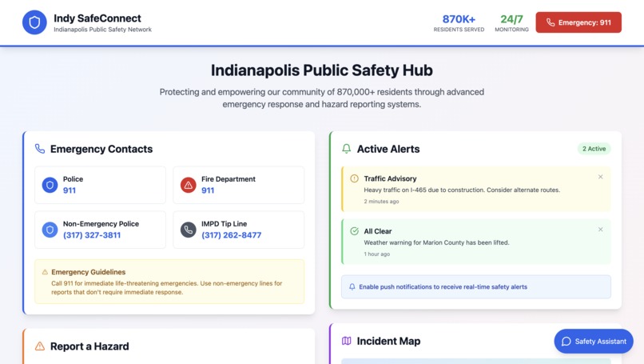Call Police 911 number

point(70,190)
